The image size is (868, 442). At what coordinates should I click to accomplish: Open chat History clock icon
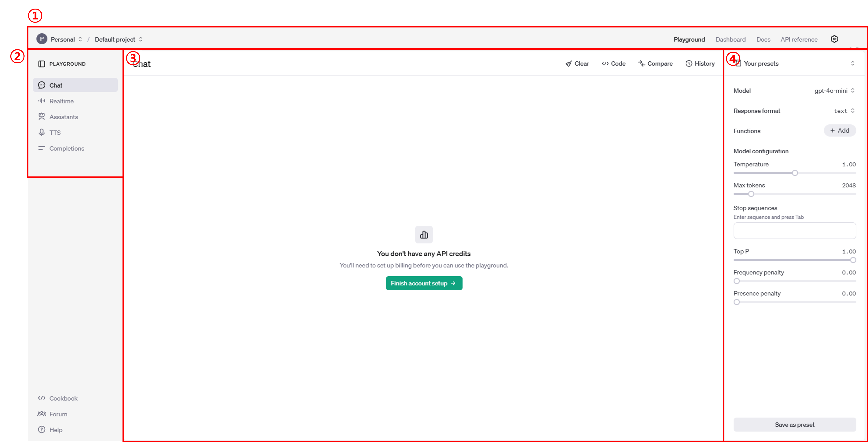(689, 64)
